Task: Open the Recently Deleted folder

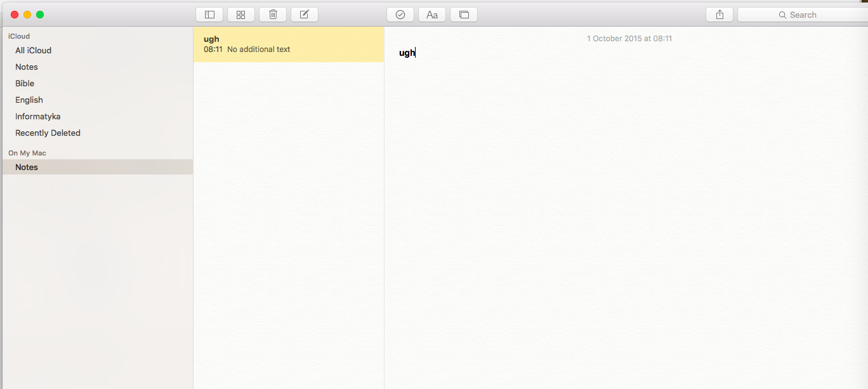Action: [x=48, y=133]
